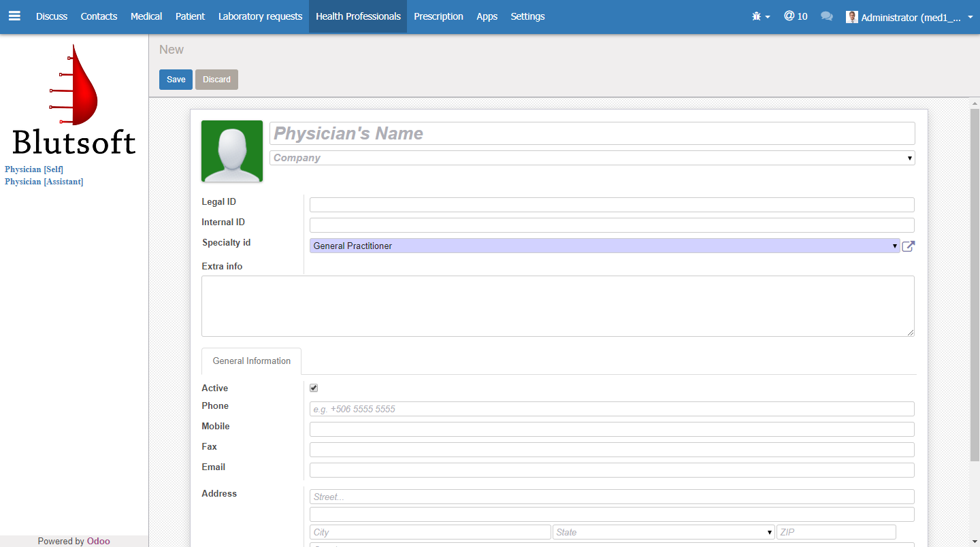Expand the Company dropdown
Viewport: 980px width, 547px height.
coord(592,158)
